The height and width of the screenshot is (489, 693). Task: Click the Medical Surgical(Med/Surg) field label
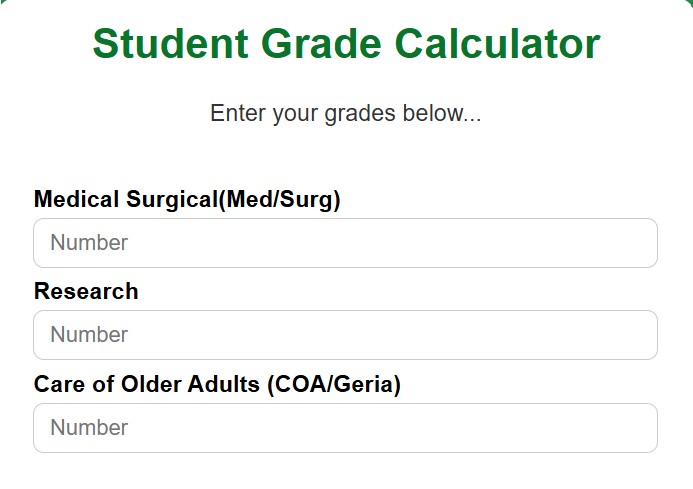point(187,199)
